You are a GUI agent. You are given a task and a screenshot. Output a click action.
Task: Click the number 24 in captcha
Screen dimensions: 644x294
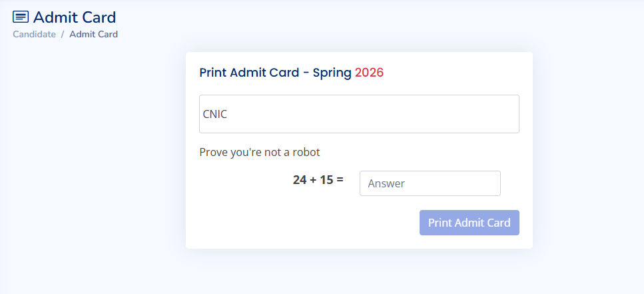[x=300, y=180]
